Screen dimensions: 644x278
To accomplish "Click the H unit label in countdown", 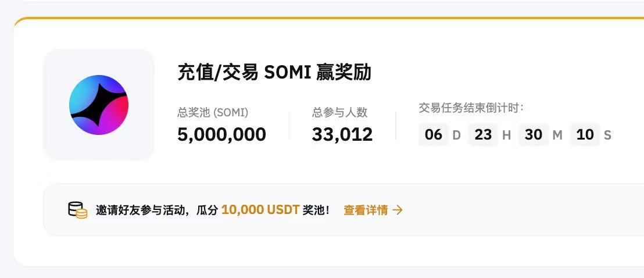I will [x=506, y=135].
